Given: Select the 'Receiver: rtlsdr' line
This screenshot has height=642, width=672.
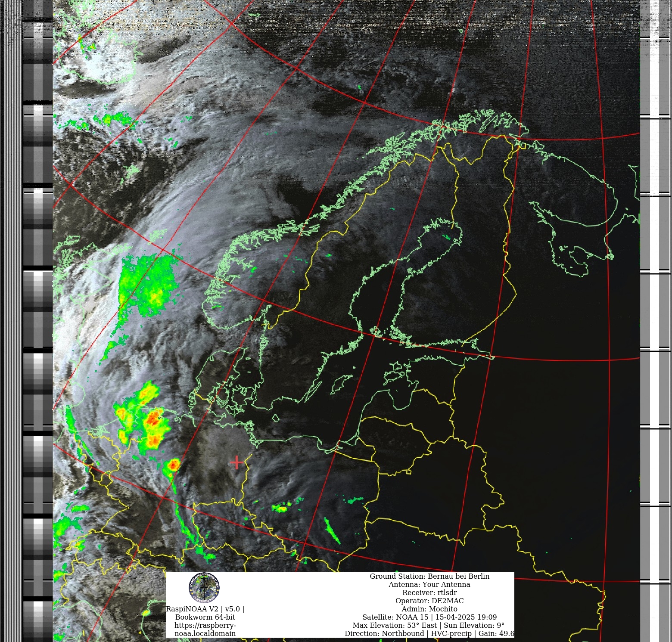Looking at the screenshot, I should coord(429,592).
